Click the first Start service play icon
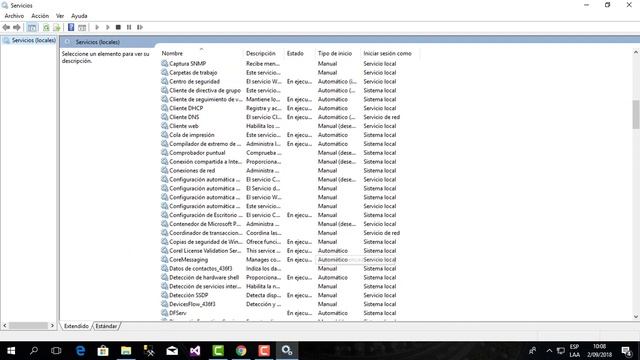Image resolution: width=640 pixels, height=360 pixels. [97, 27]
